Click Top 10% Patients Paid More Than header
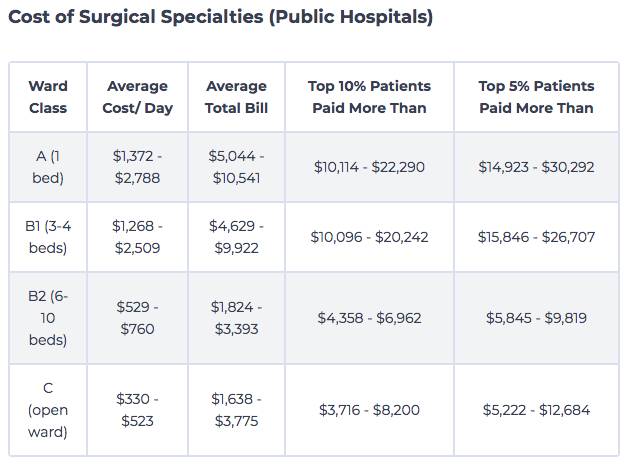 click(369, 97)
